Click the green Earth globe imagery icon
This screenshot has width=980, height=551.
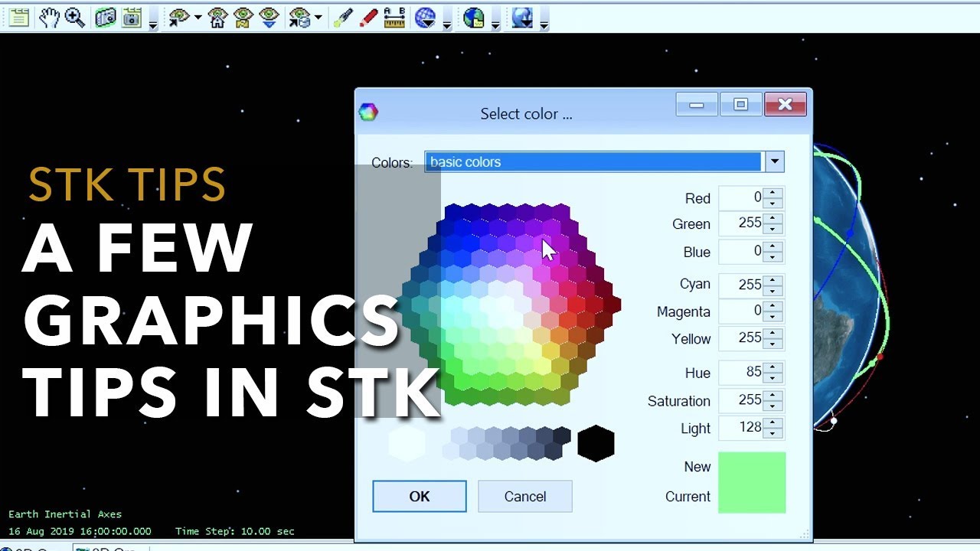(474, 17)
